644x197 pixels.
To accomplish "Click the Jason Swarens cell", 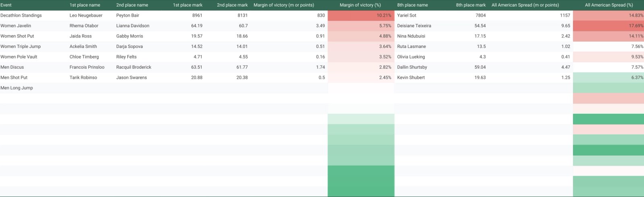I will click(132, 78).
